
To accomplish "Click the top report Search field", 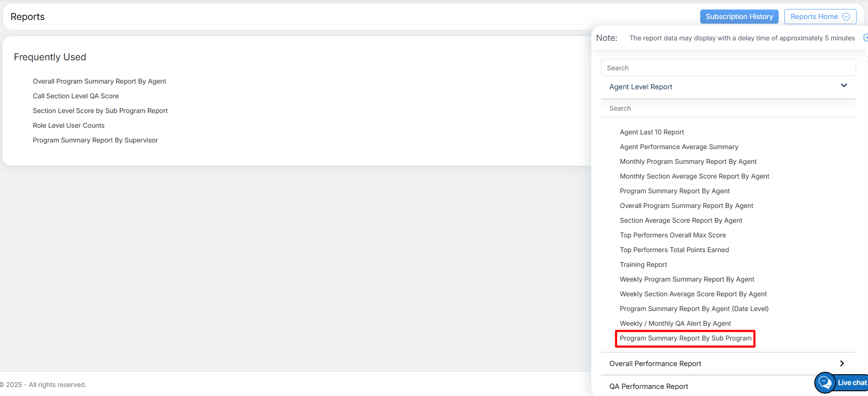I will (x=728, y=68).
